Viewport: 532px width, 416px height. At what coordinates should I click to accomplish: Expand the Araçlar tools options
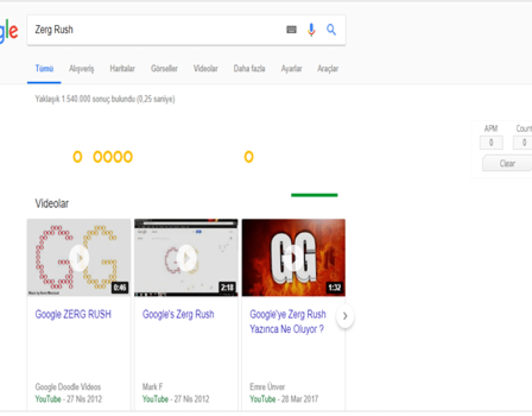(328, 69)
